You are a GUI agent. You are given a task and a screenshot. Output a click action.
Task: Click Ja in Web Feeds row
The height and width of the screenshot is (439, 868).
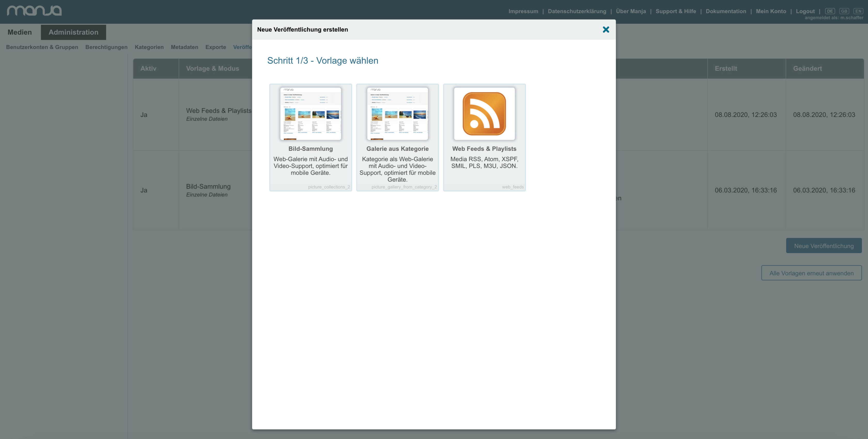(144, 115)
